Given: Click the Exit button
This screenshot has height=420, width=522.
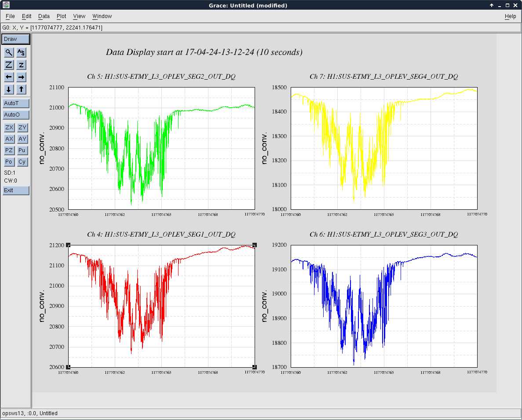Looking at the screenshot, I should [x=16, y=190].
